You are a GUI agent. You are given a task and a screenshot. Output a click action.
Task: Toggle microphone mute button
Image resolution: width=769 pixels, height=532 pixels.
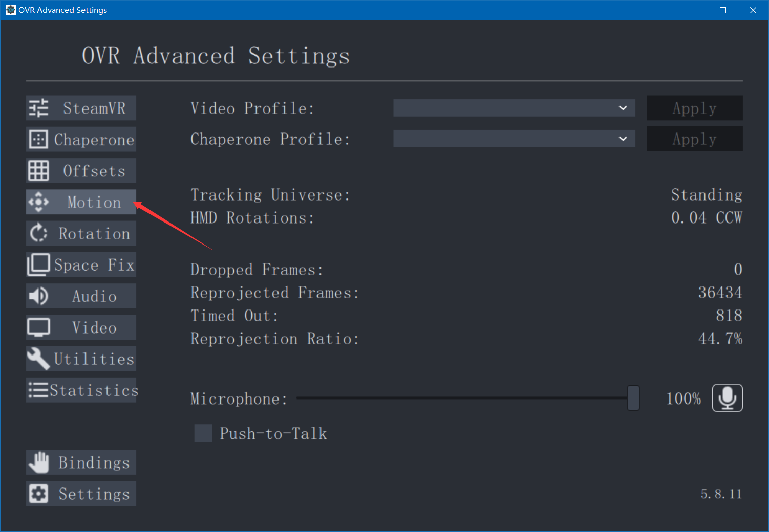pyautogui.click(x=728, y=398)
